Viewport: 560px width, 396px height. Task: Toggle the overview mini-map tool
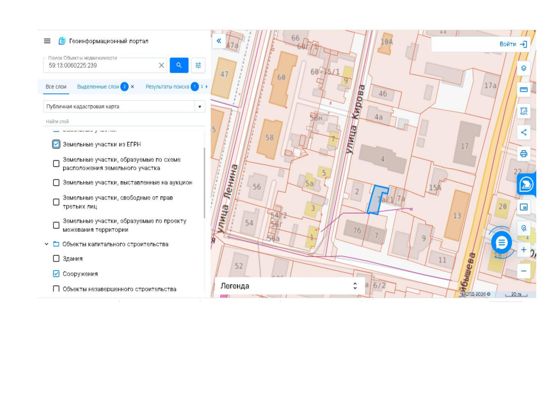524,207
